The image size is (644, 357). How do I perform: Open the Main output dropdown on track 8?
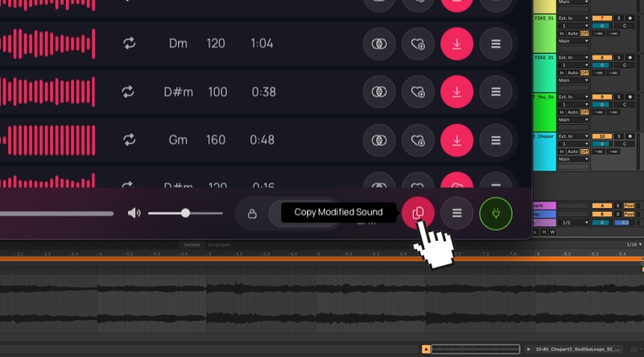[x=573, y=81]
